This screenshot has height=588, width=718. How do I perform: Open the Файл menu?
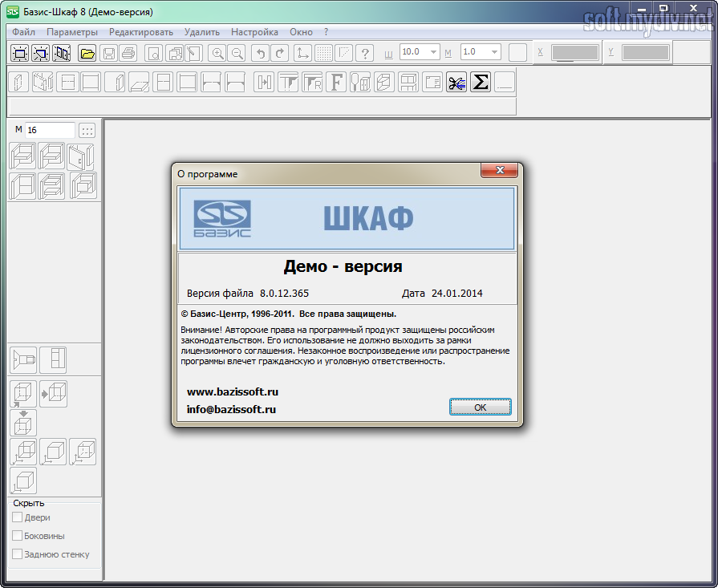[23, 32]
